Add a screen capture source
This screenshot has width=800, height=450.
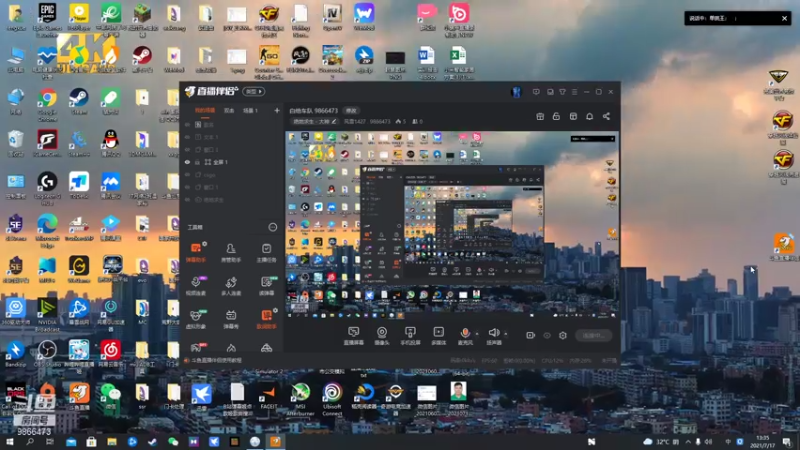354,336
